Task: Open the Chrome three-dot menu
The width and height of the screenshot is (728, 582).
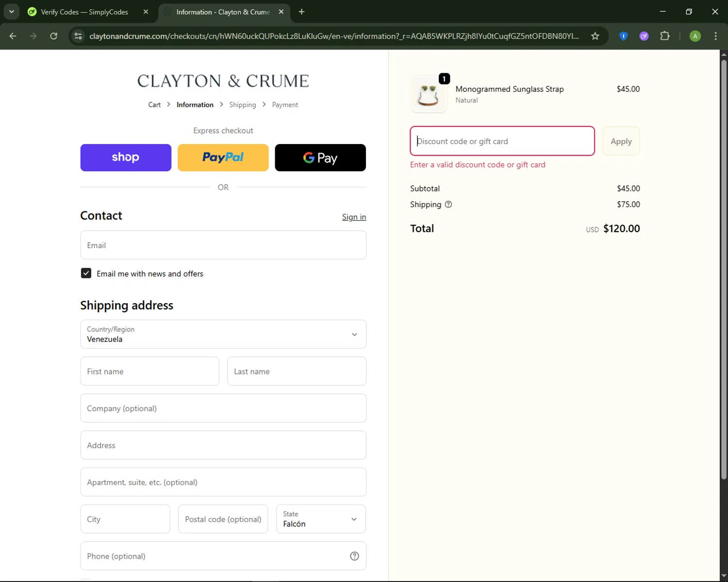Action: tap(715, 36)
